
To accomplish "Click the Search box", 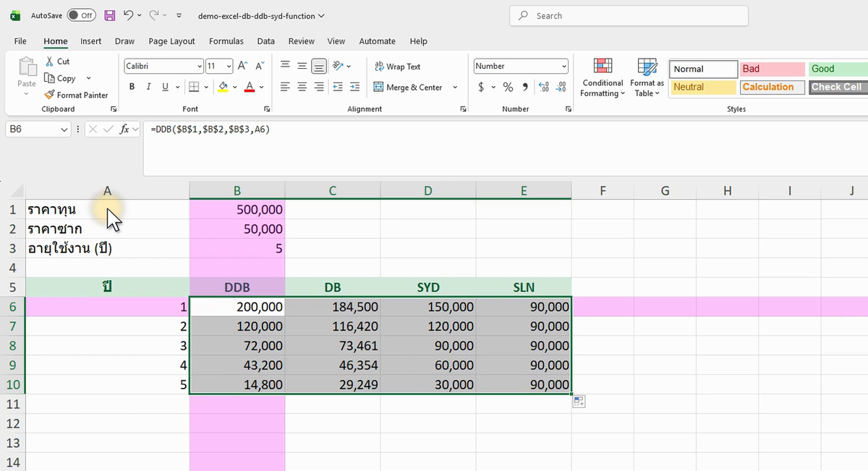I will coord(629,15).
